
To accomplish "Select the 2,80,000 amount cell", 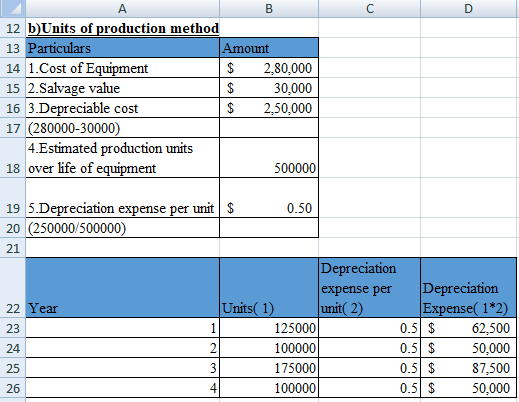I will coord(269,68).
